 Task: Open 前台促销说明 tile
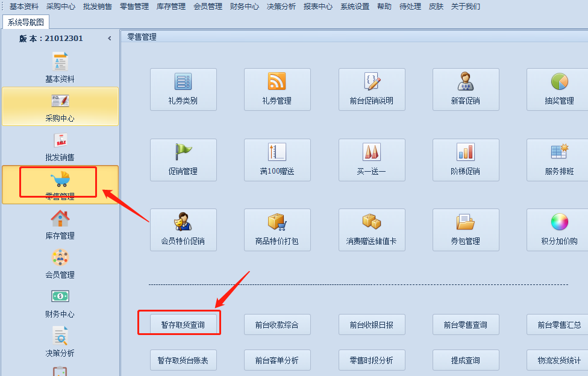pos(372,89)
